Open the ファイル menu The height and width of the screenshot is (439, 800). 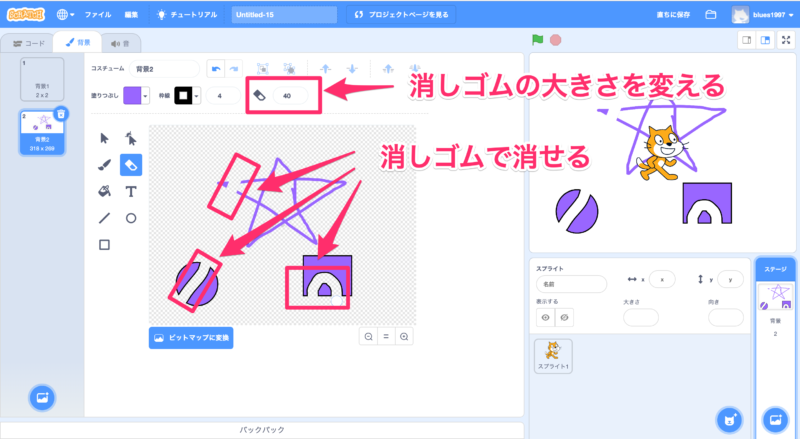coord(98,15)
